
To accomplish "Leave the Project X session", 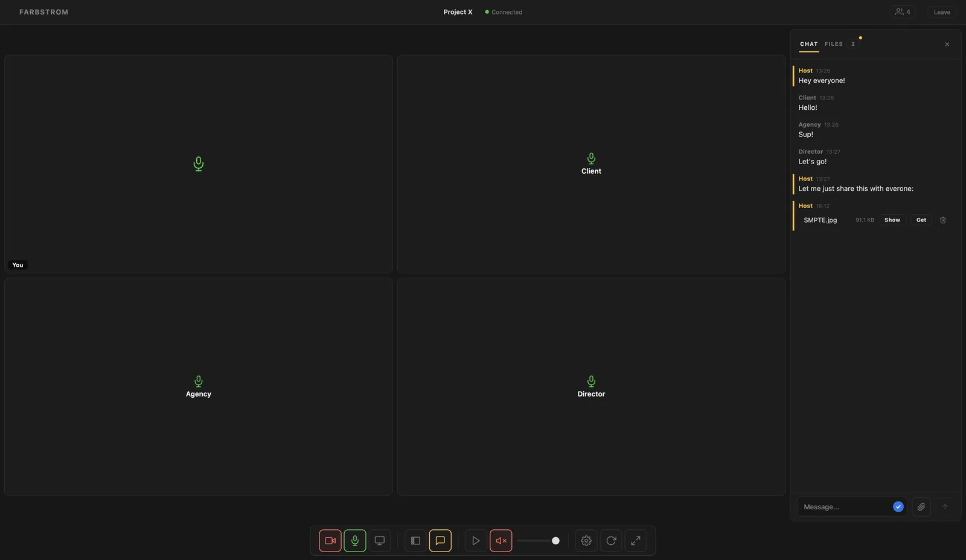I will pos(942,12).
